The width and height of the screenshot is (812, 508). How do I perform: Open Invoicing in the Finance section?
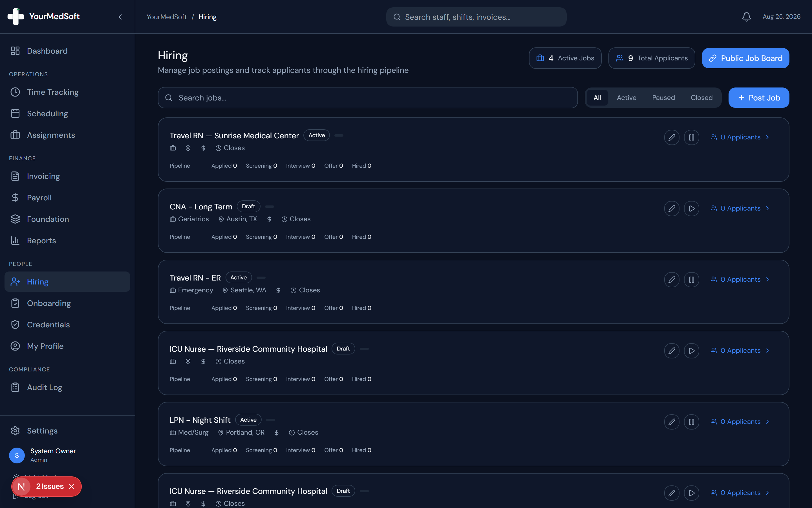[67, 176]
